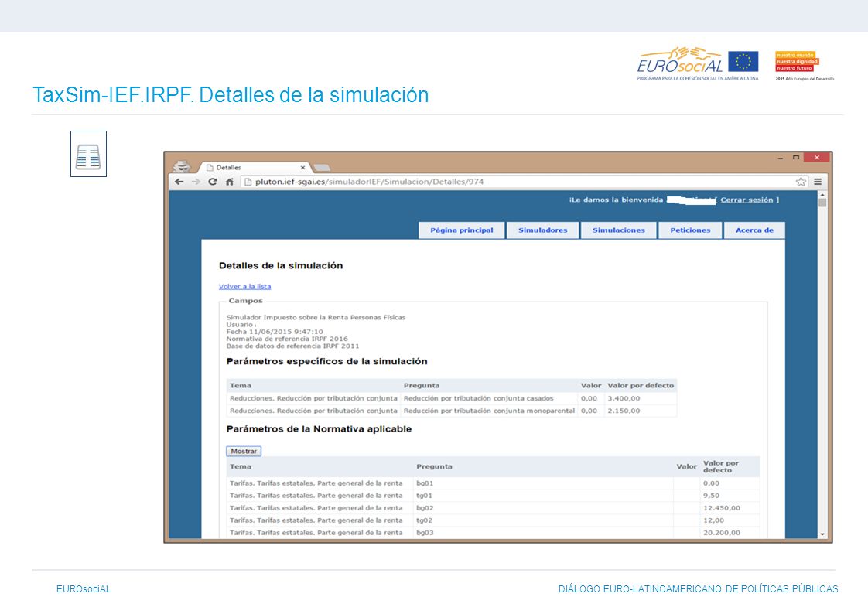Click the default value 3.400,00
Screen dimensions: 868x614
pyautogui.click(x=624, y=398)
